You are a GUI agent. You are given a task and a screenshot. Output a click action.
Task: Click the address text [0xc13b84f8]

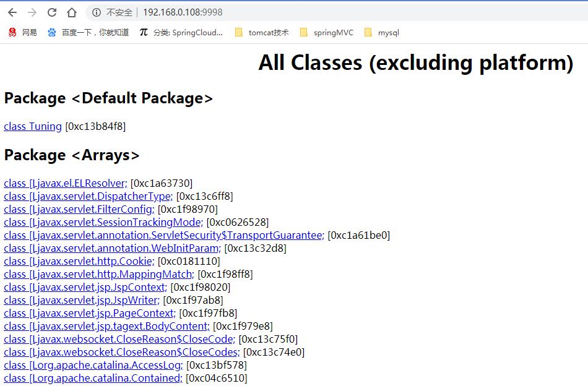tap(95, 127)
